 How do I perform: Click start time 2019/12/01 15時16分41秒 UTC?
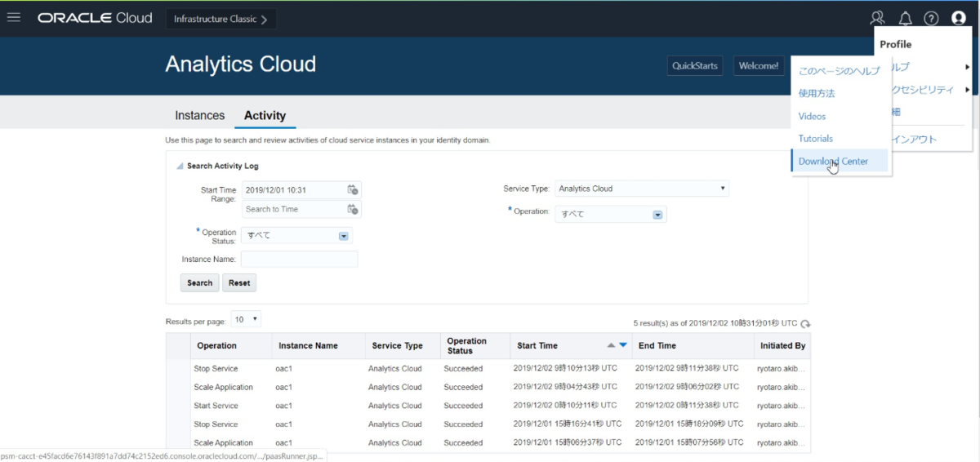pyautogui.click(x=568, y=424)
